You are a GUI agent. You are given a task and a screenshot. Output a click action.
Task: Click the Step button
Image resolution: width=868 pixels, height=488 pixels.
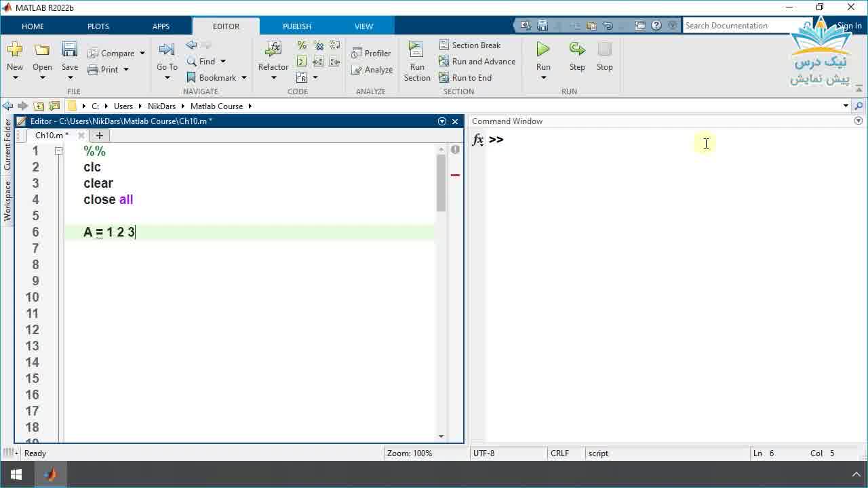pyautogui.click(x=577, y=56)
